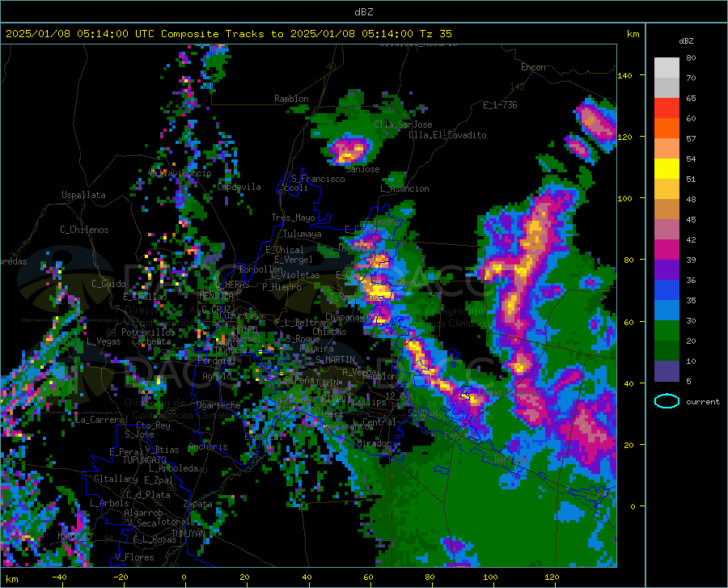The height and width of the screenshot is (588, 728).
Task: Pick the 30 dBZ light blue swatch
Action: click(667, 311)
